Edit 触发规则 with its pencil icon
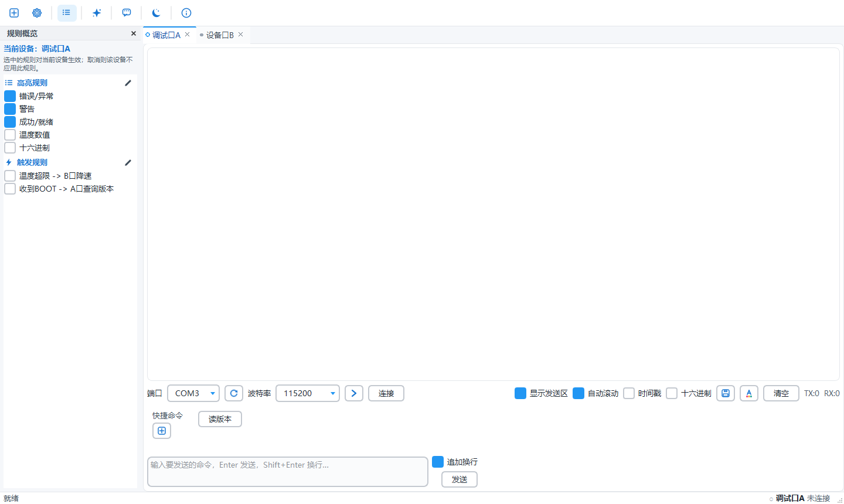The width and height of the screenshot is (844, 504). click(x=128, y=162)
